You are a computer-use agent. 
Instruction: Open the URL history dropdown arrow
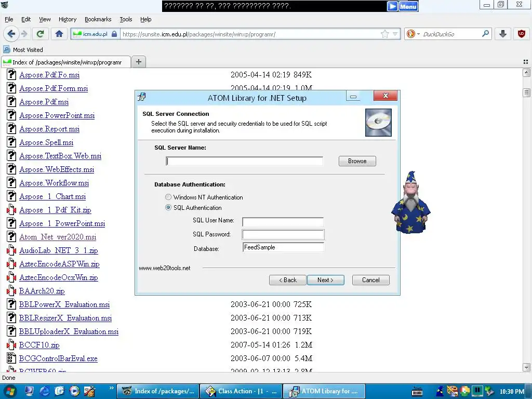click(x=395, y=34)
